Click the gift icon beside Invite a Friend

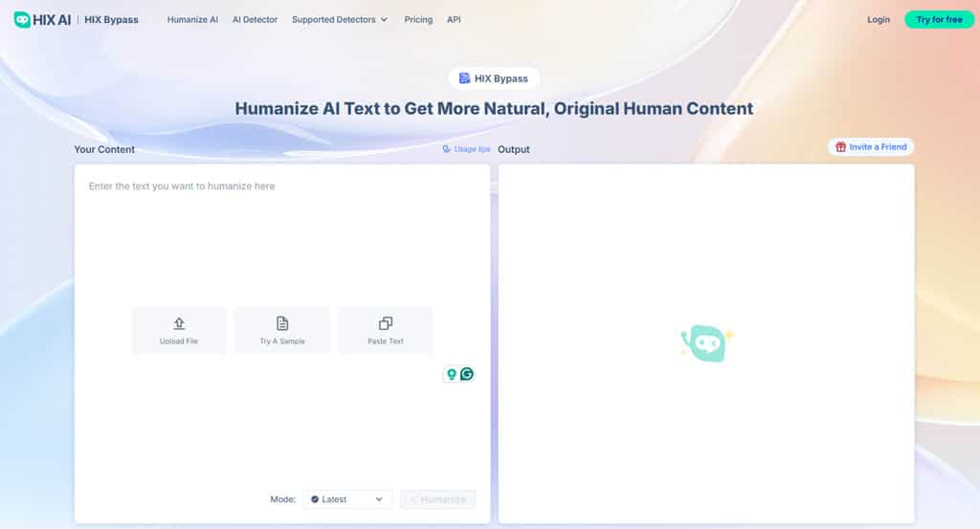coord(840,147)
